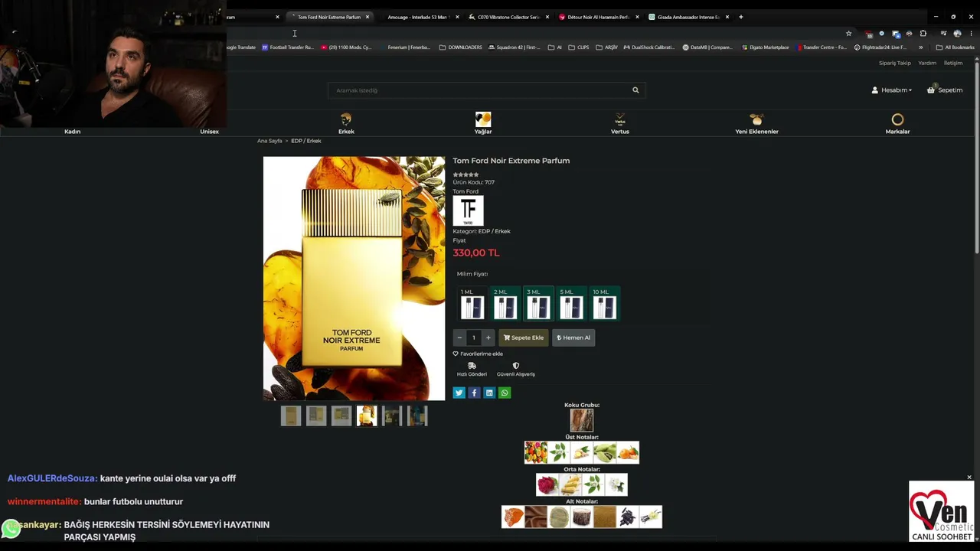980x551 pixels.
Task: Click the Hızlı Gönderi truck icon
Action: (472, 366)
